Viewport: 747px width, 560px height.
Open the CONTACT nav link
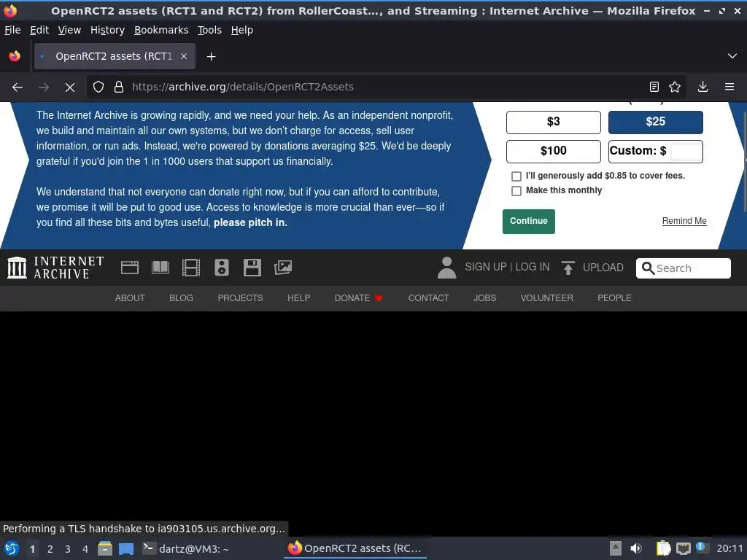pos(428,298)
